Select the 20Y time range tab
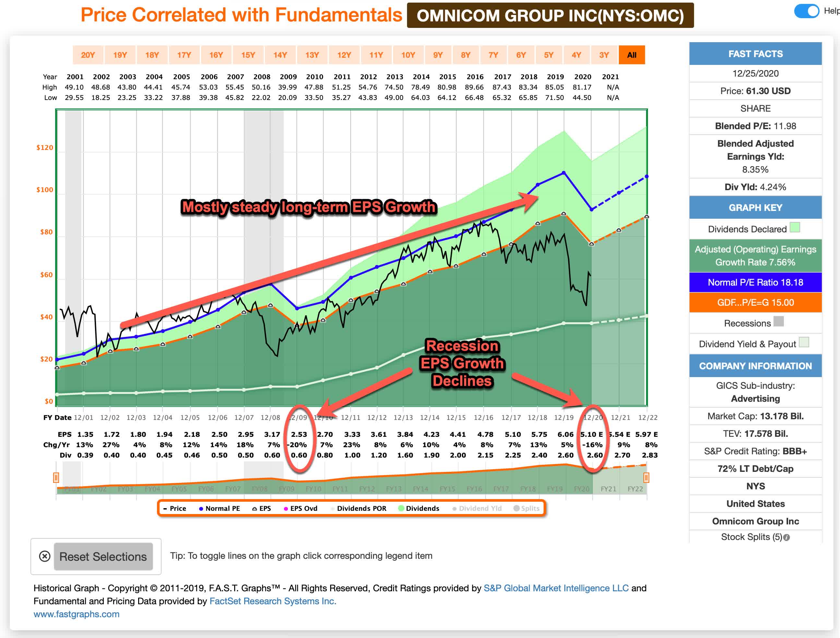Viewport: 840px width, 638px height. point(88,55)
